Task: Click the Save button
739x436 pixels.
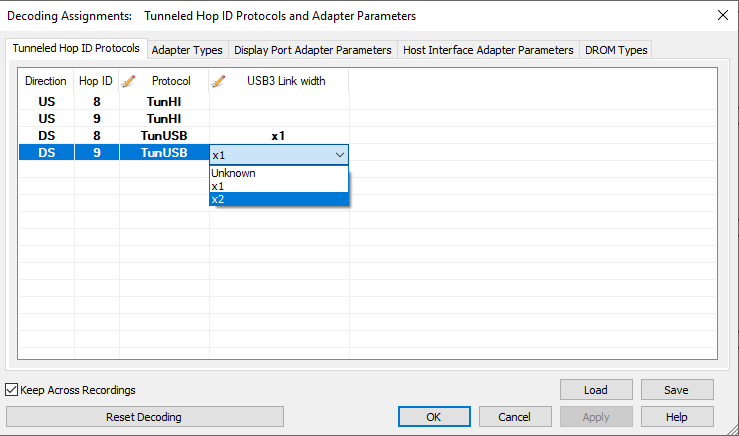Action: (x=677, y=390)
